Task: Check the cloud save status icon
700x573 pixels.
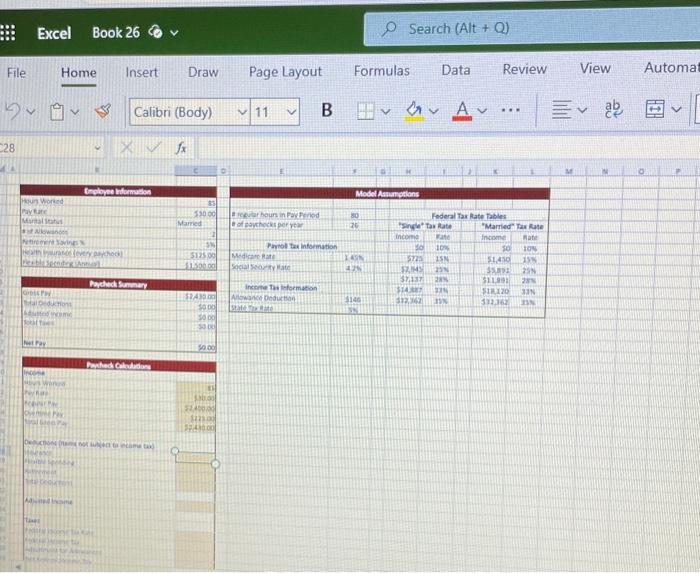Action: point(155,32)
